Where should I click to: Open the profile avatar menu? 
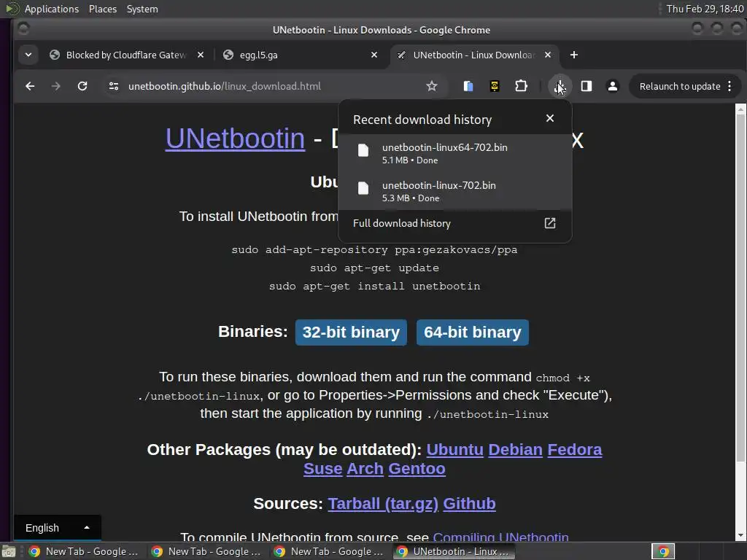613,86
